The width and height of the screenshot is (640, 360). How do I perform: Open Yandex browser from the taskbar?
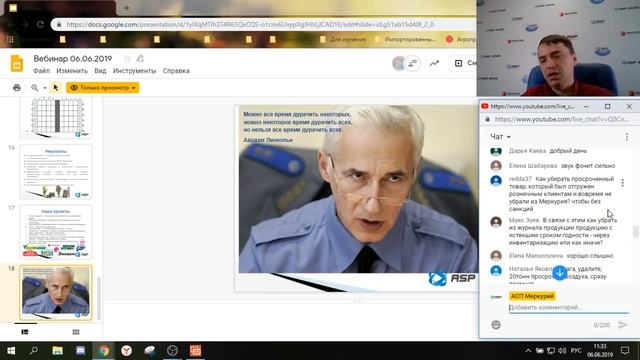pyautogui.click(x=127, y=351)
